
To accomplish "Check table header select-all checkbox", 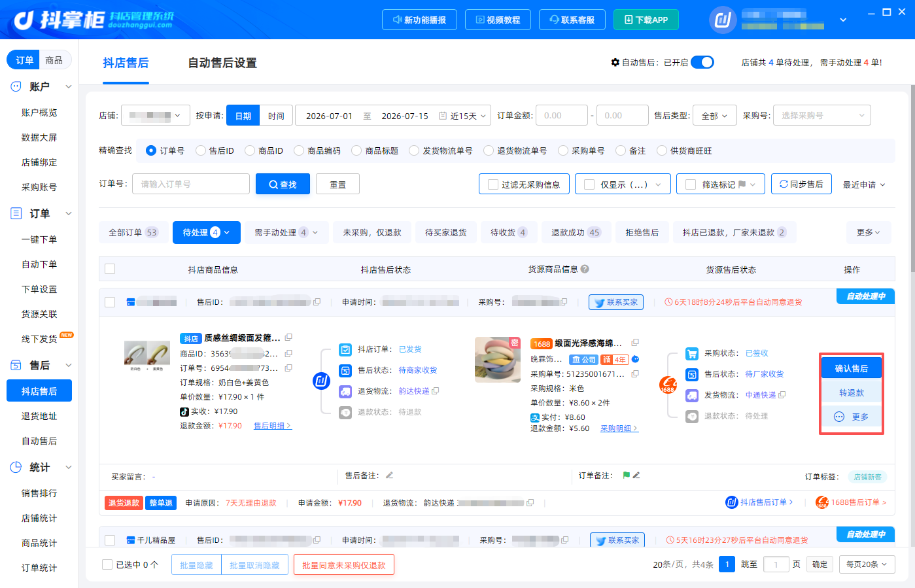I will [110, 269].
